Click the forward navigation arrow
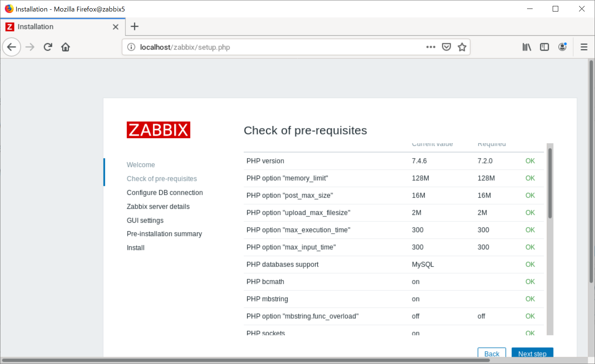595x364 pixels. pos(30,47)
